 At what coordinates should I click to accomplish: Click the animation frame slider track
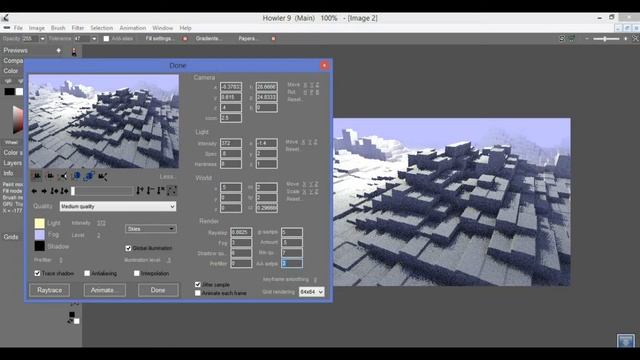102,191
